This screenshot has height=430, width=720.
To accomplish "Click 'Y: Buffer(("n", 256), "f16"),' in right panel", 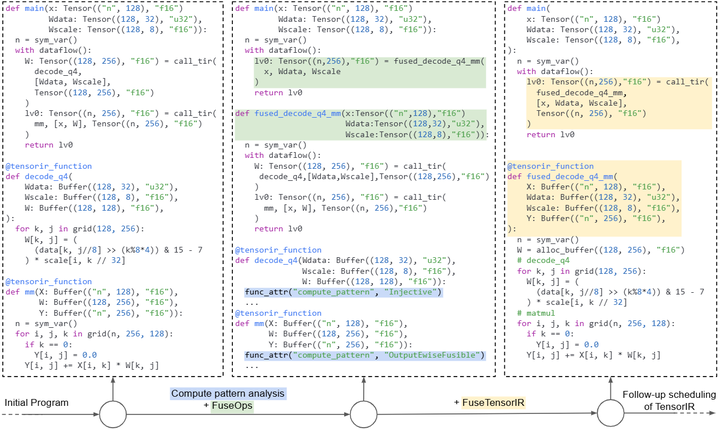I will coord(596,219).
